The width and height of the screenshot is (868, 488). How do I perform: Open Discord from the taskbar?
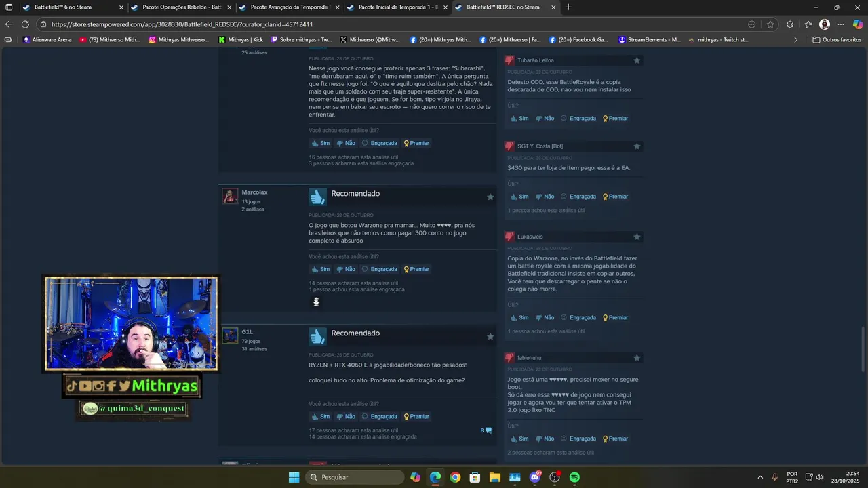pyautogui.click(x=535, y=477)
